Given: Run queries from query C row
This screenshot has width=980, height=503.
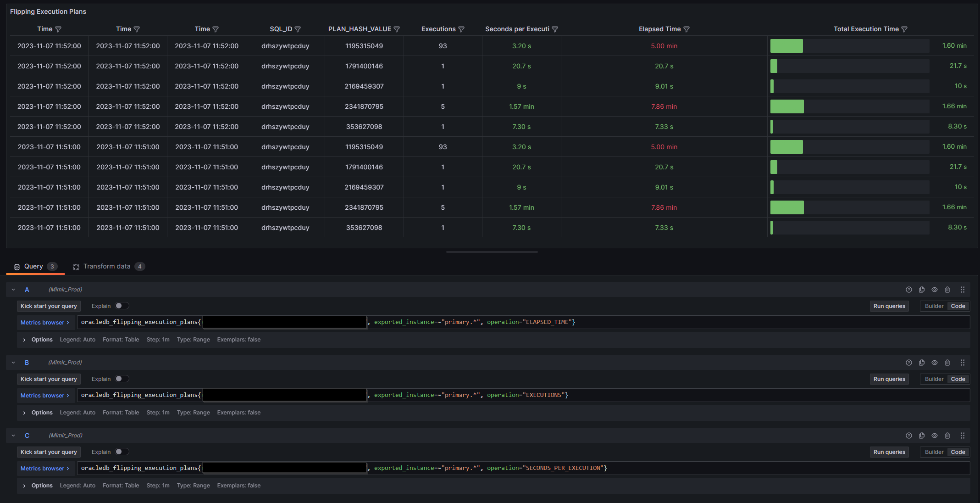Looking at the screenshot, I should 889,452.
